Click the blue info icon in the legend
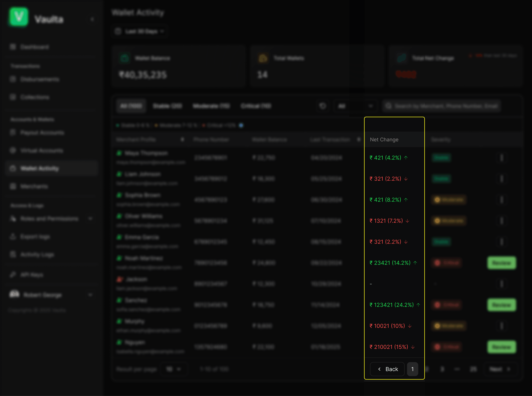The image size is (532, 396). pos(241,125)
